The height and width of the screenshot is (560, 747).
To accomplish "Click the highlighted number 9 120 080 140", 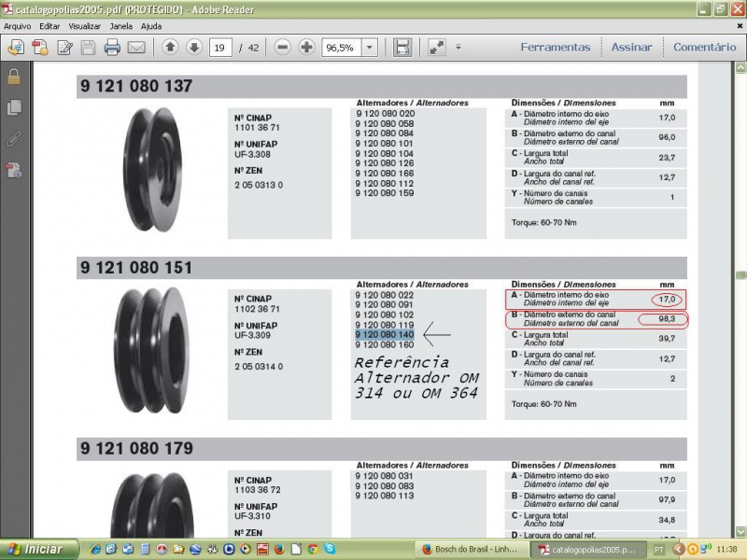I will pyautogui.click(x=385, y=335).
